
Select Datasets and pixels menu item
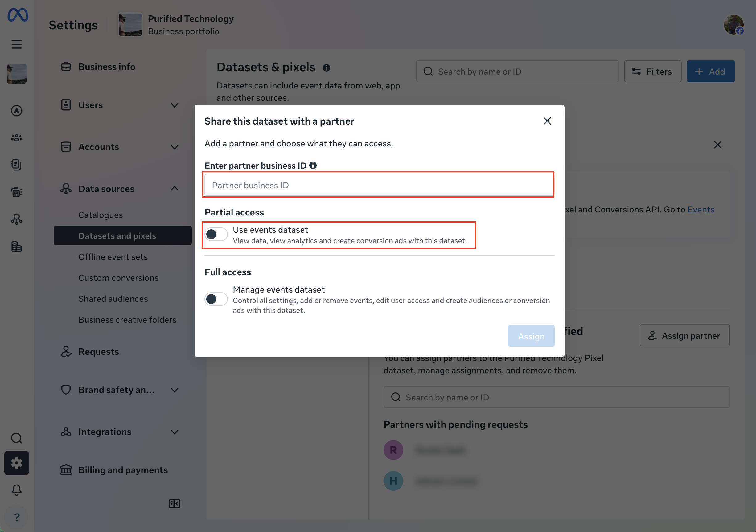pos(122,236)
